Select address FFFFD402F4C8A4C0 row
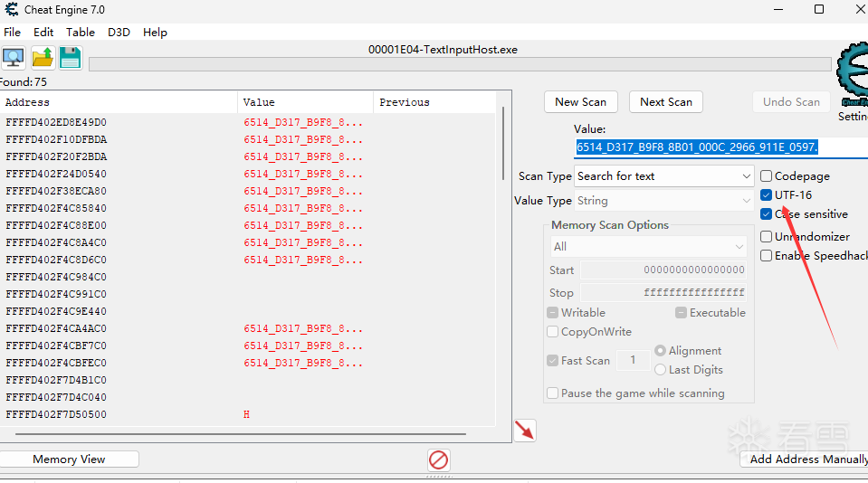 pos(247,242)
